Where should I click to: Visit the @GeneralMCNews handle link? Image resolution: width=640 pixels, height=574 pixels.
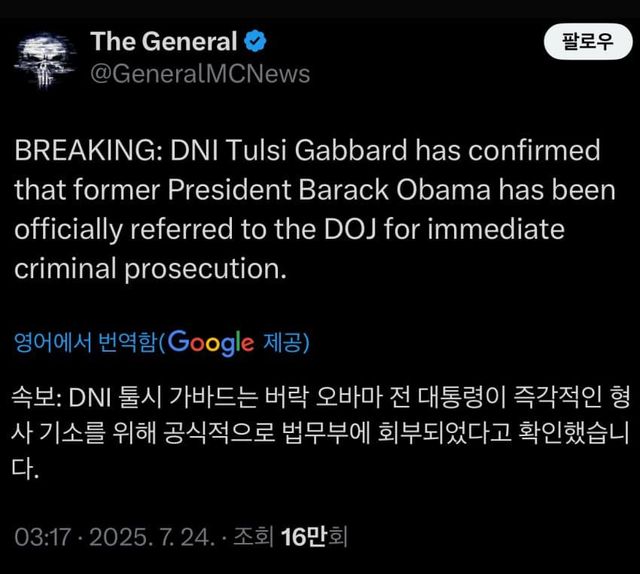click(200, 74)
